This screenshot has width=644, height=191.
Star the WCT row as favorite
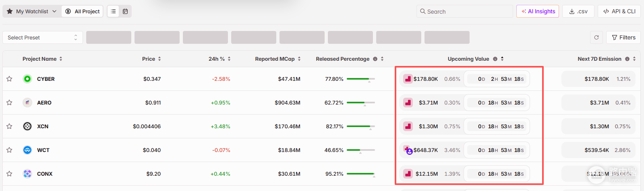click(9, 150)
